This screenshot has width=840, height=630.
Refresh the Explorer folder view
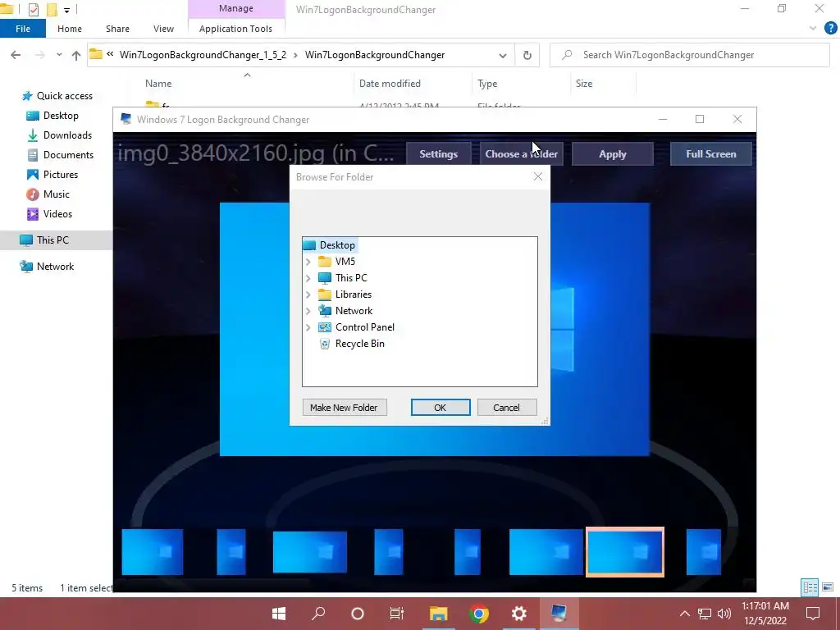pos(527,55)
